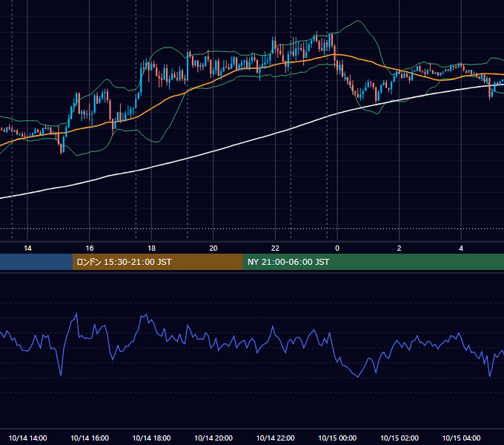Click the hour label 0 on time axis
Screen dimensions: 504x445
[x=337, y=248]
